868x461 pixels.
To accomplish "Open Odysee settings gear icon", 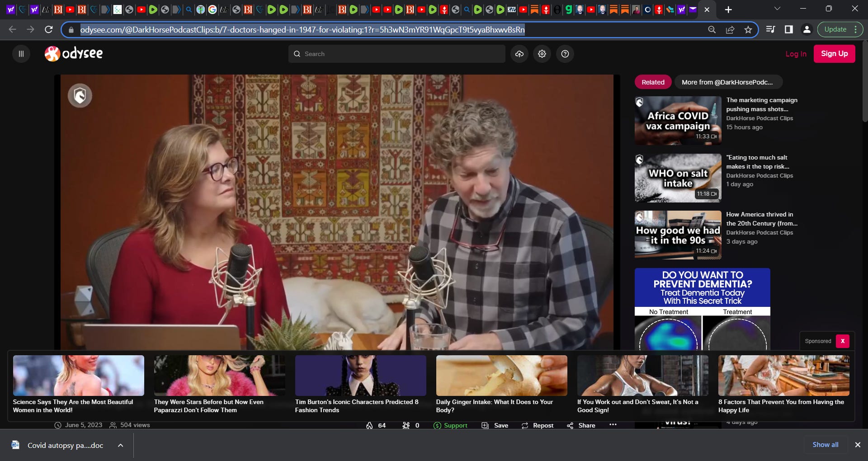I will coord(542,54).
